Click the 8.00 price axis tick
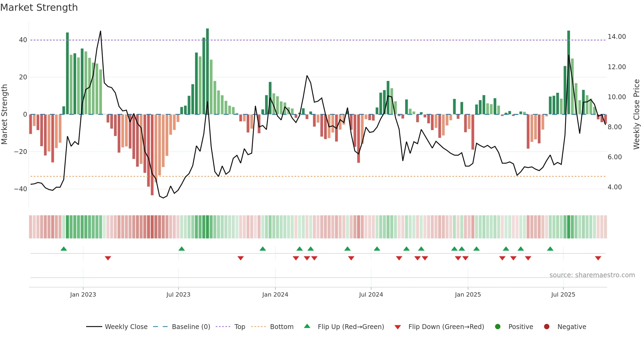 615,127
